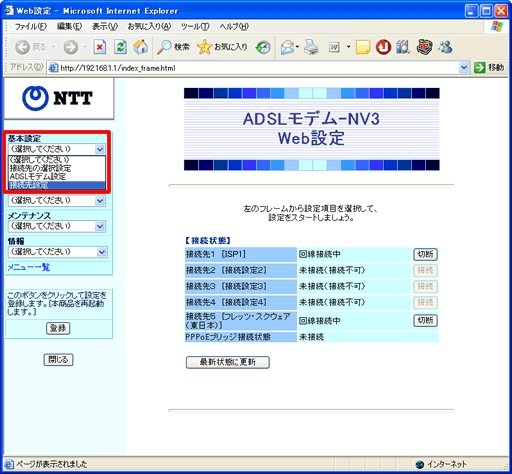Click the red circular U icon
This screenshot has width=512, height=474.
pyautogui.click(x=383, y=47)
